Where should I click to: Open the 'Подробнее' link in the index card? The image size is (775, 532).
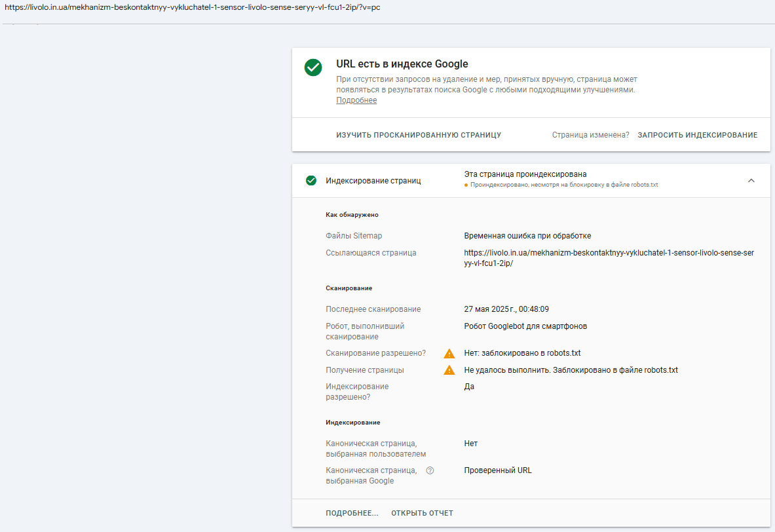356,100
